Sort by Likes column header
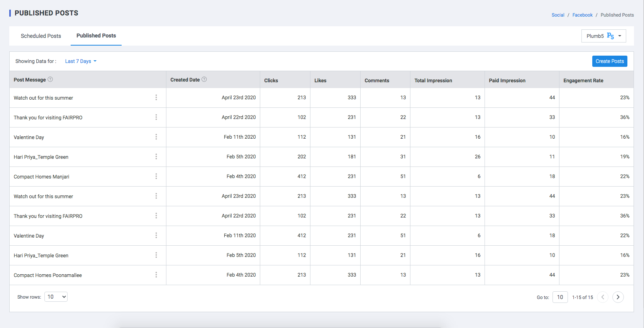 320,80
